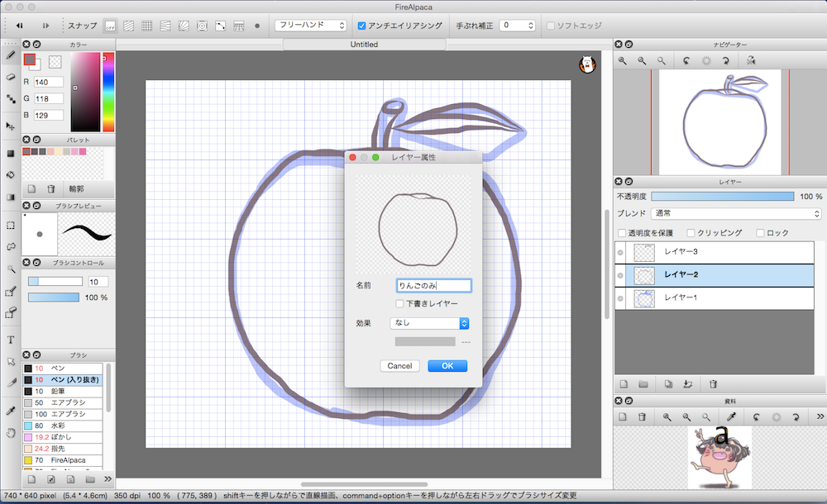This screenshot has width=827, height=504.
Task: Select the レイヤー3 layer row
Action: (x=715, y=253)
